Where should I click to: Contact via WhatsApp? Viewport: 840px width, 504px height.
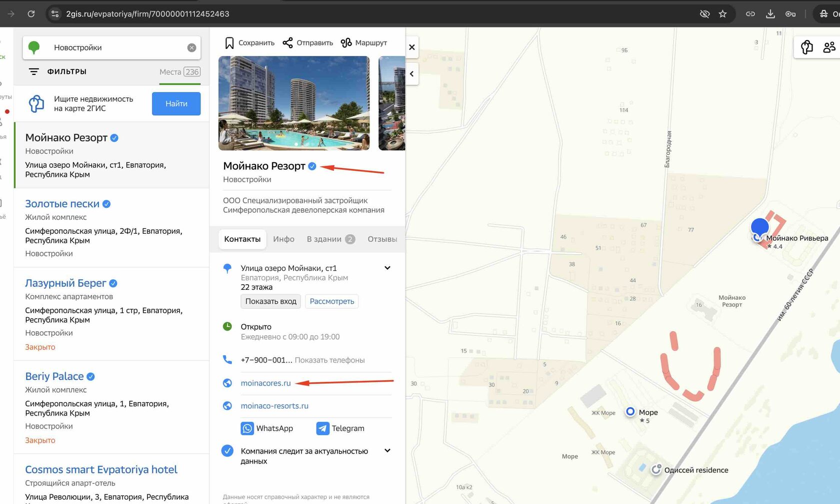[x=267, y=429]
